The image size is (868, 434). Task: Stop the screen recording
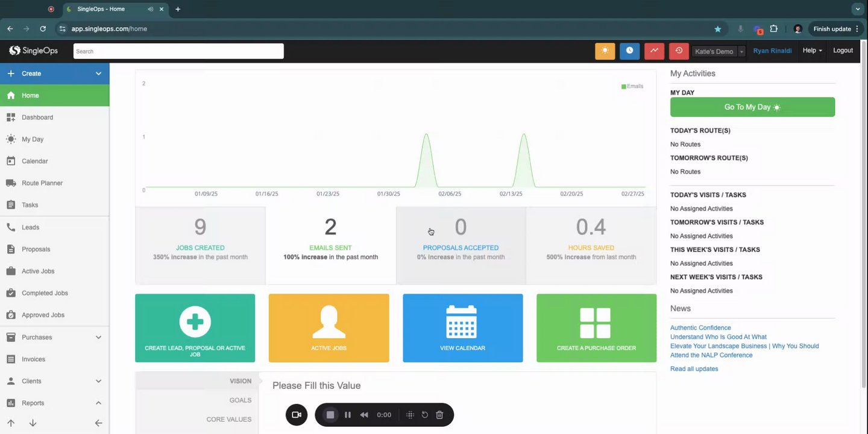point(330,415)
